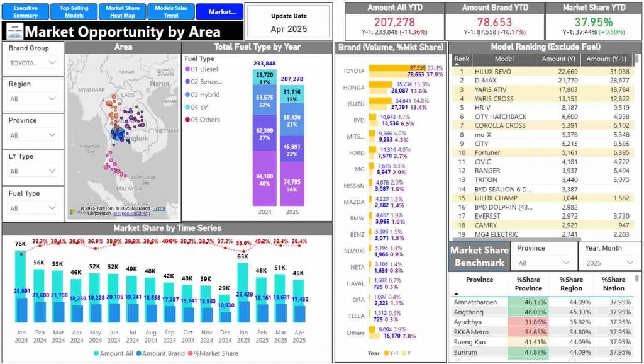Select the YARIS ATIV row
This screenshot has height=364, width=644.
tap(542, 89)
